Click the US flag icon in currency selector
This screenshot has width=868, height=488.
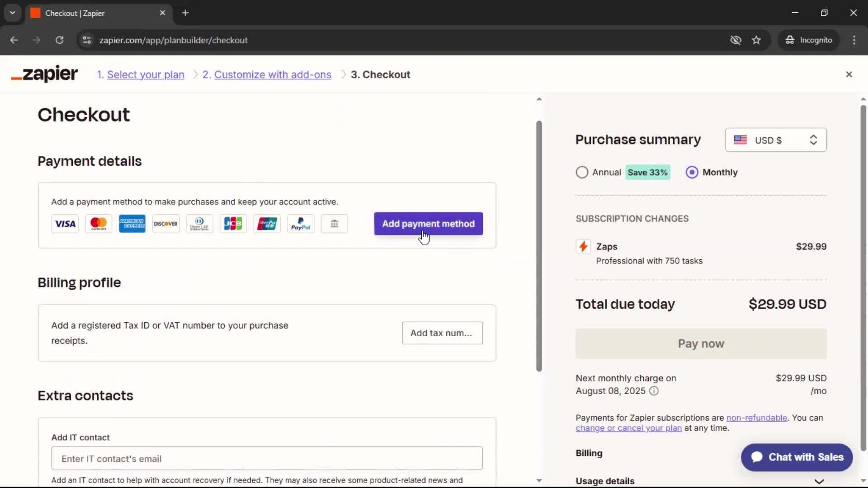(x=741, y=140)
